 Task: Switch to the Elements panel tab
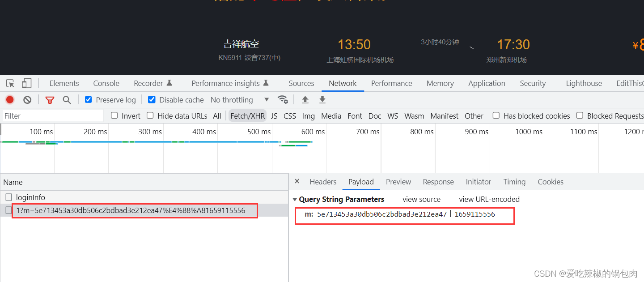pyautogui.click(x=64, y=83)
